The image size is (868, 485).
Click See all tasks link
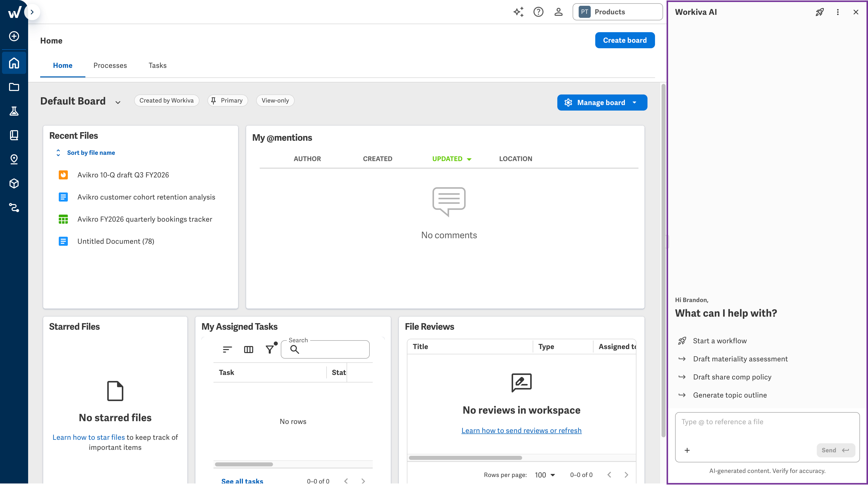pyautogui.click(x=242, y=481)
